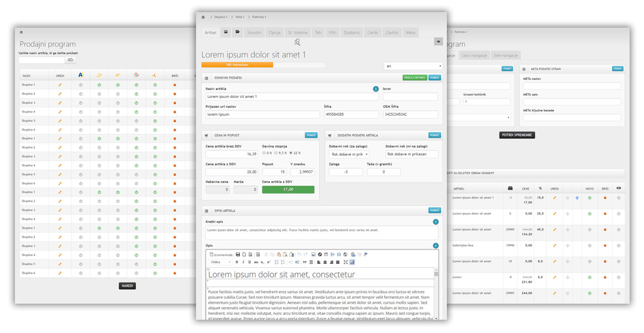Toggle Show Blocks in the editor toolbar
The image size is (644, 333).
click(352, 262)
